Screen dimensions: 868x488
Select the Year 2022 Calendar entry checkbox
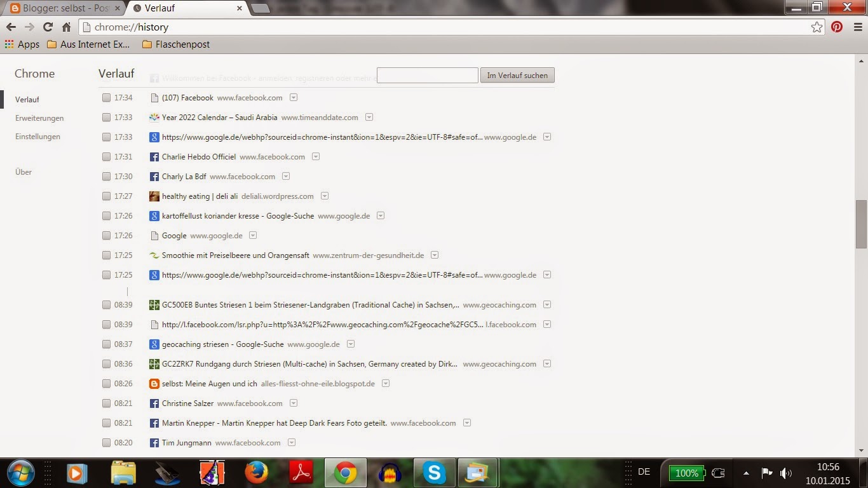(x=106, y=118)
